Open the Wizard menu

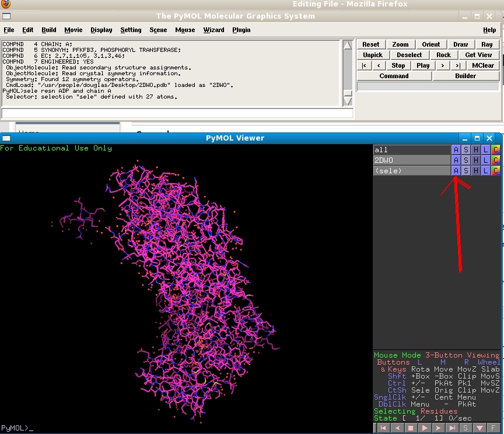[213, 30]
